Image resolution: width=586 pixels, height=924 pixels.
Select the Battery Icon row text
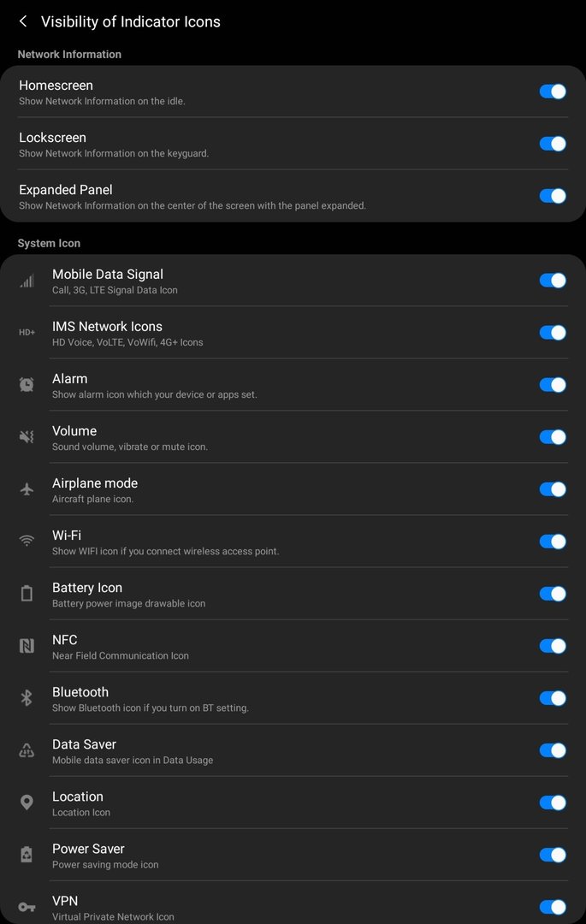(x=128, y=595)
